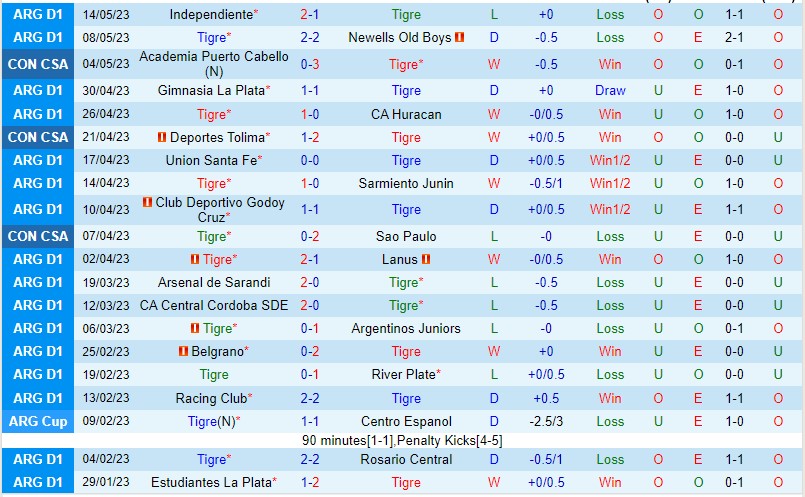
Task: Click red card icon before Belgrano
Action: 183,351
